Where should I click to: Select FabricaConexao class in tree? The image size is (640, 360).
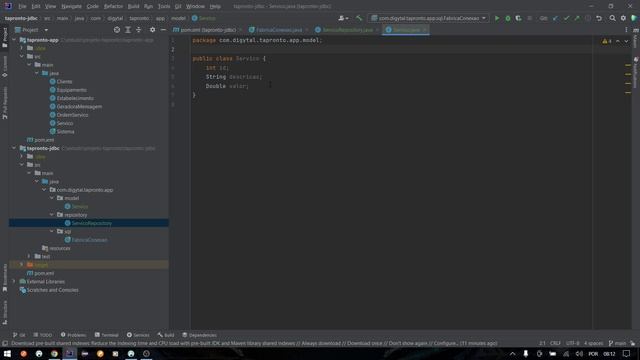point(89,240)
